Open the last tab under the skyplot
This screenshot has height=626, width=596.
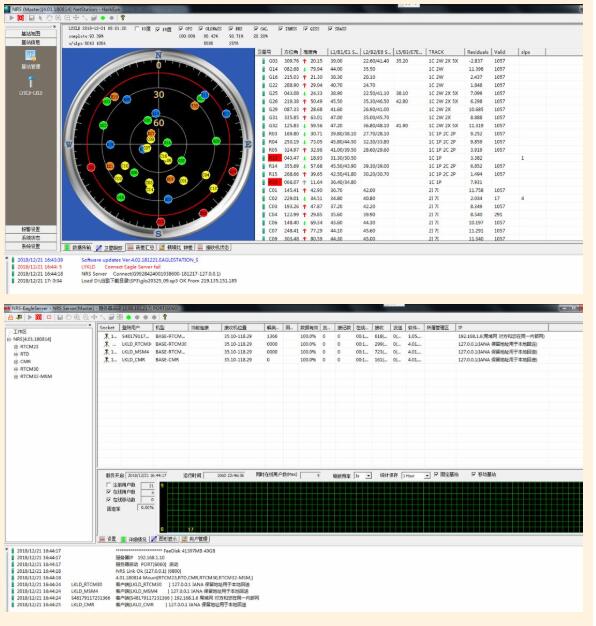(214, 248)
